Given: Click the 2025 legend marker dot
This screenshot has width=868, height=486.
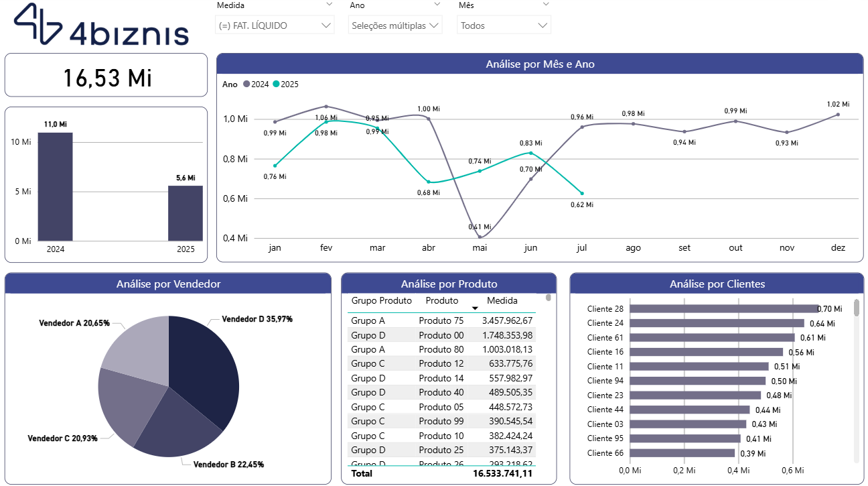Looking at the screenshot, I should click(276, 84).
